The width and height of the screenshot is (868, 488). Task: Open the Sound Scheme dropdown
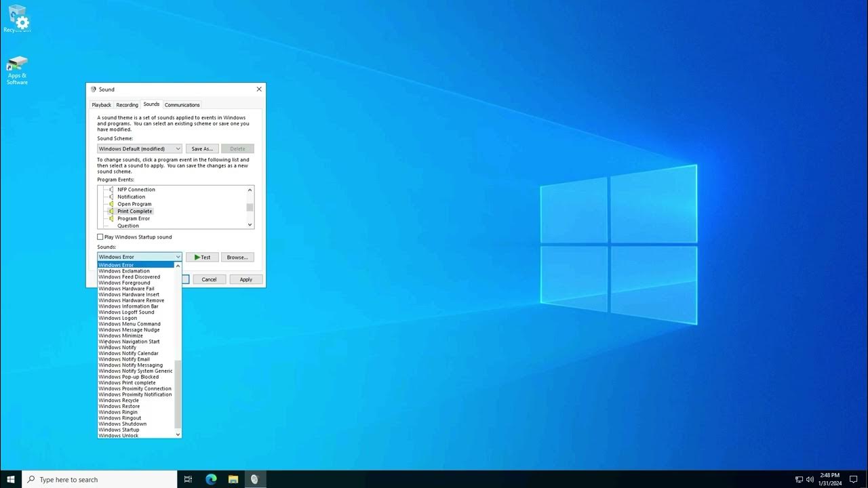point(140,148)
